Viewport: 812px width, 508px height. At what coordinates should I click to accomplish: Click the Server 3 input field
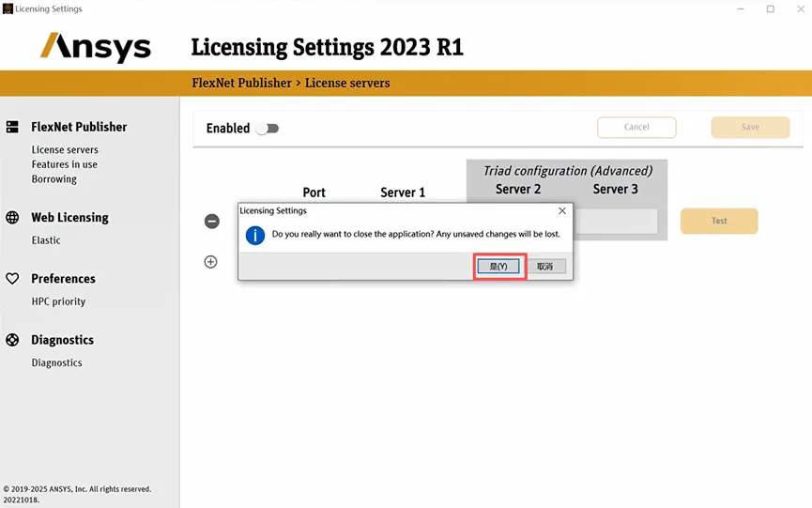click(x=615, y=222)
